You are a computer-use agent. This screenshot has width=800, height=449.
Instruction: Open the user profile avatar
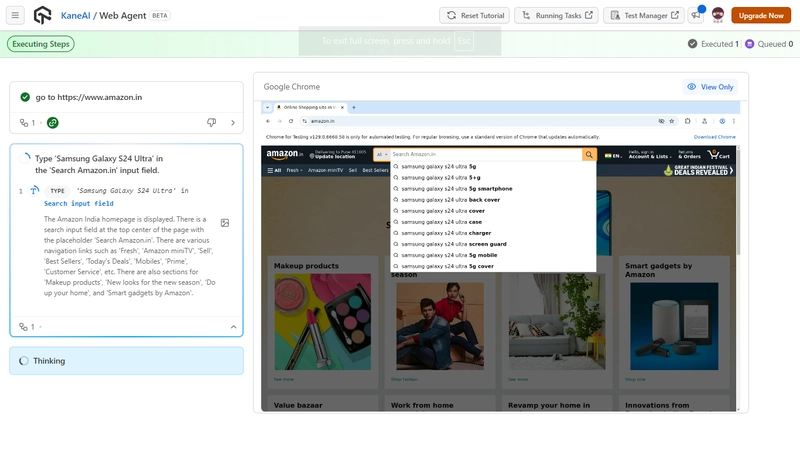point(718,15)
